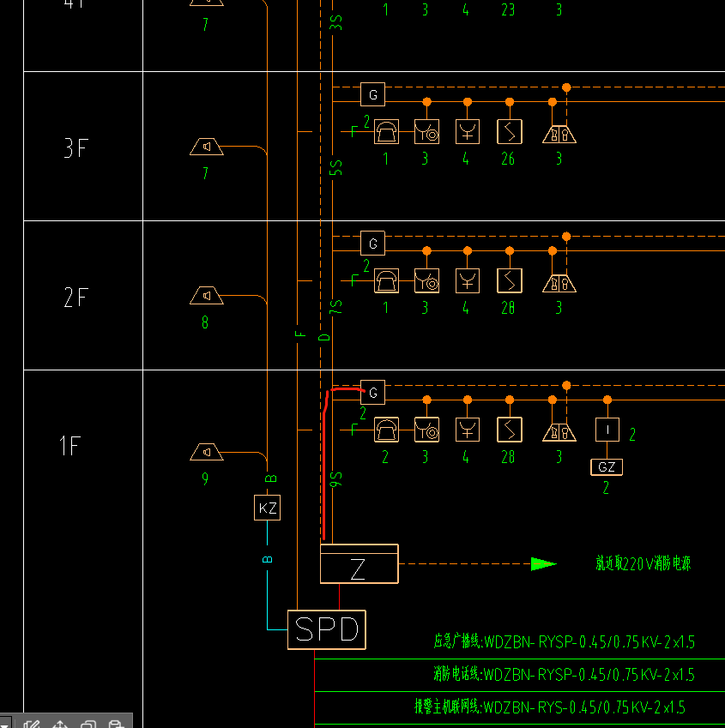Select the 报警主机联网线 cable specification text
Screen dimensions: 725x728
click(x=550, y=707)
